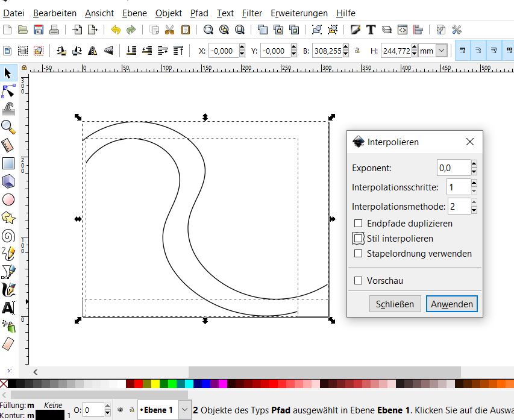Screen dimensions: 514x420
Task: Select the Star polygon tool
Action: tap(8, 217)
